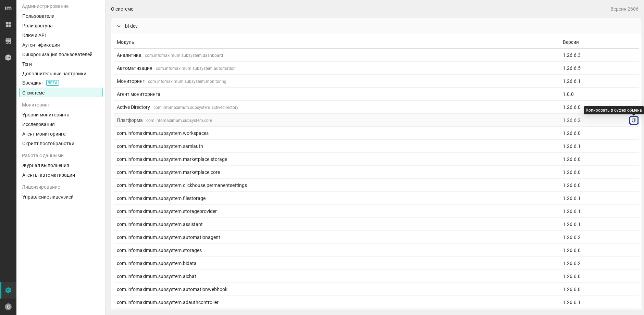Click version 1.26.6.3 of Аналитика
This screenshot has width=644, height=315.
tap(572, 55)
